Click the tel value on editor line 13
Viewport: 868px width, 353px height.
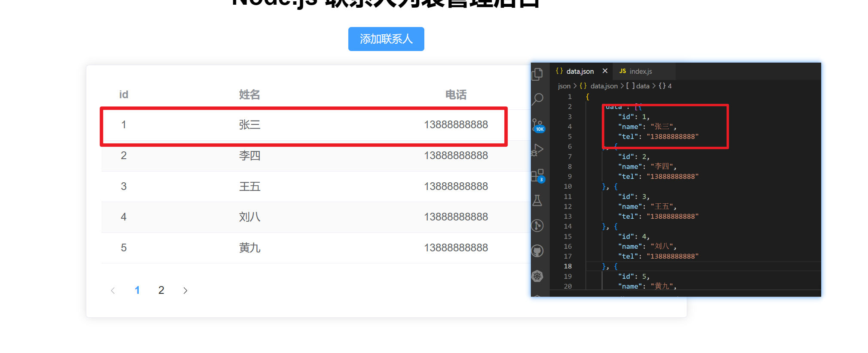coord(673,216)
